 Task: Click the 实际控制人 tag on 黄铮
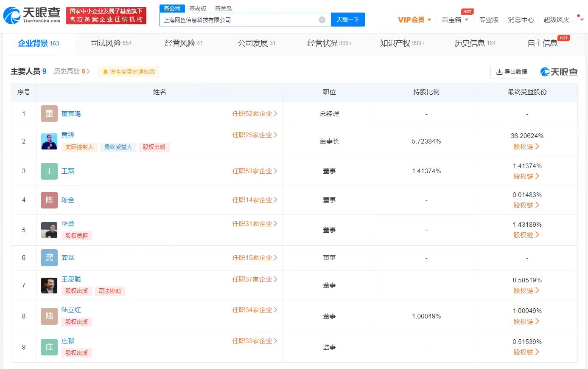click(79, 147)
